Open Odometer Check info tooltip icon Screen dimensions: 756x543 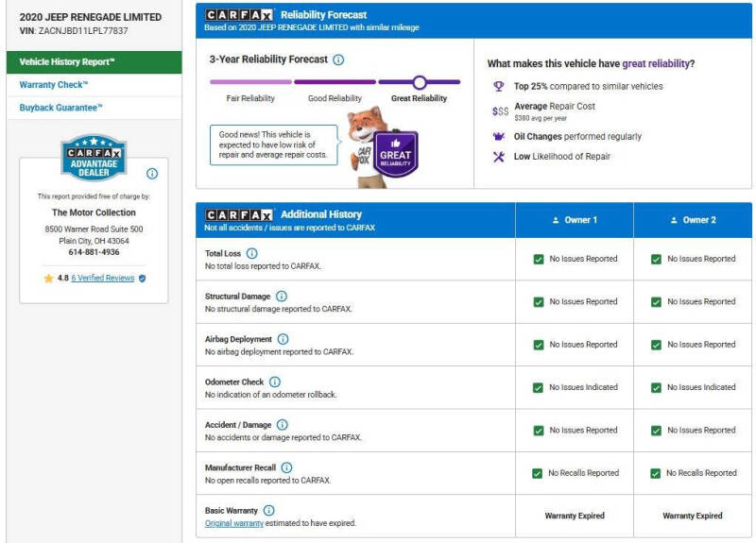pos(275,382)
